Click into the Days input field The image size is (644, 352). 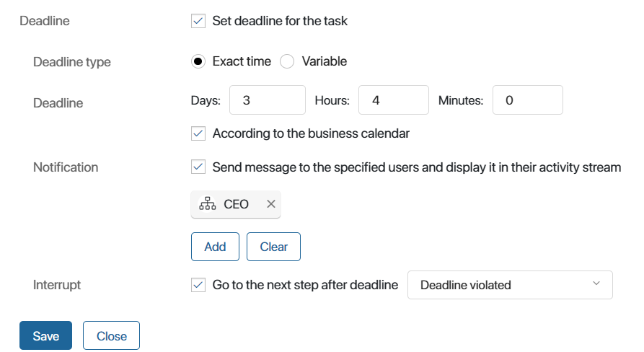pos(268,100)
